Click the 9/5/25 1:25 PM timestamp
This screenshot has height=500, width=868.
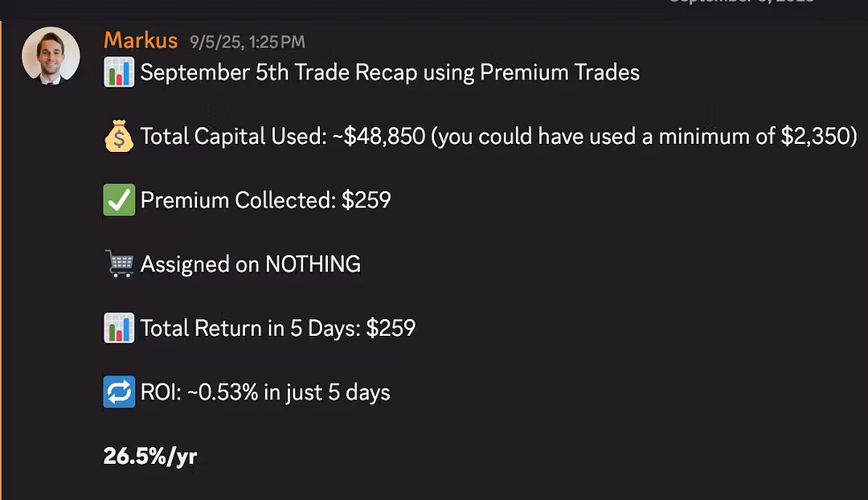pyautogui.click(x=248, y=42)
